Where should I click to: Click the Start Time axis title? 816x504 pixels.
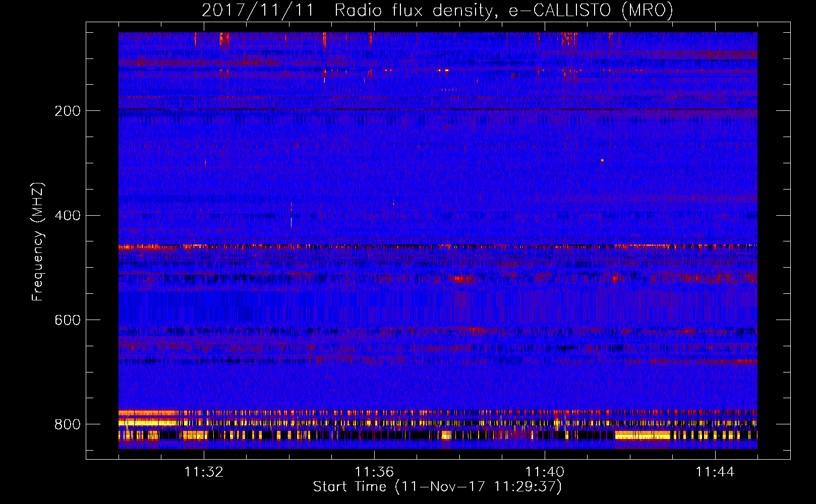437,487
